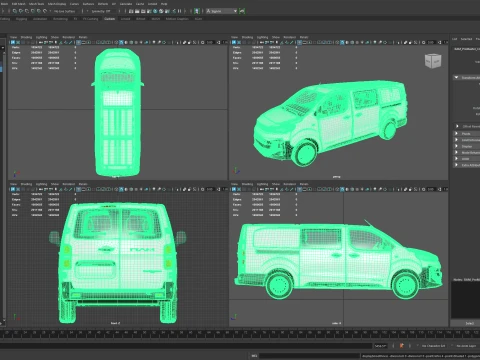Click the render current frame icon

point(137,11)
